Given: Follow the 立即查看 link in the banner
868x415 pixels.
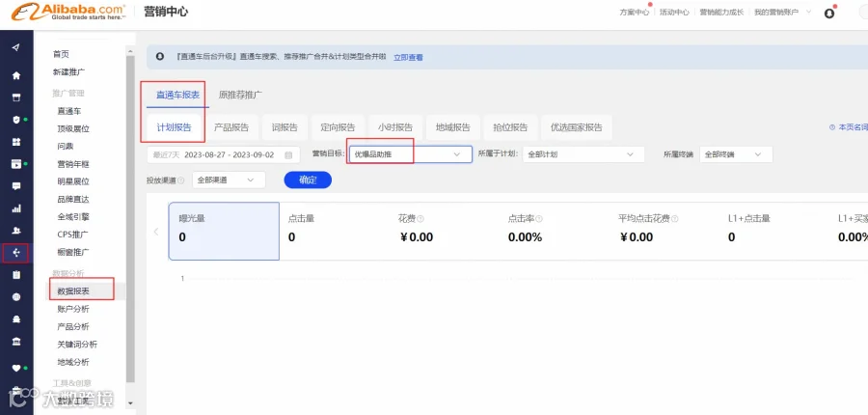Looking at the screenshot, I should 408,57.
